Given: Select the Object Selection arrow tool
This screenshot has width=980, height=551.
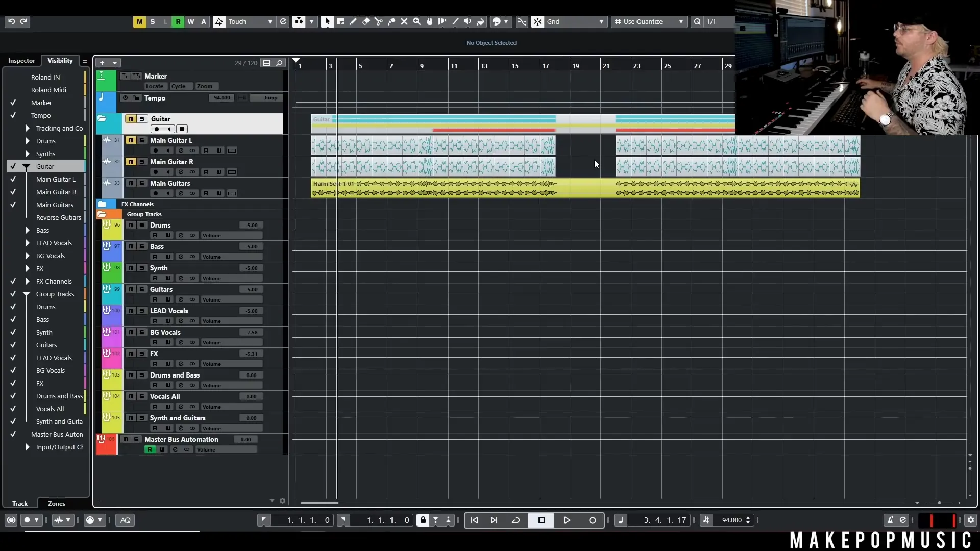Looking at the screenshot, I should pyautogui.click(x=327, y=21).
